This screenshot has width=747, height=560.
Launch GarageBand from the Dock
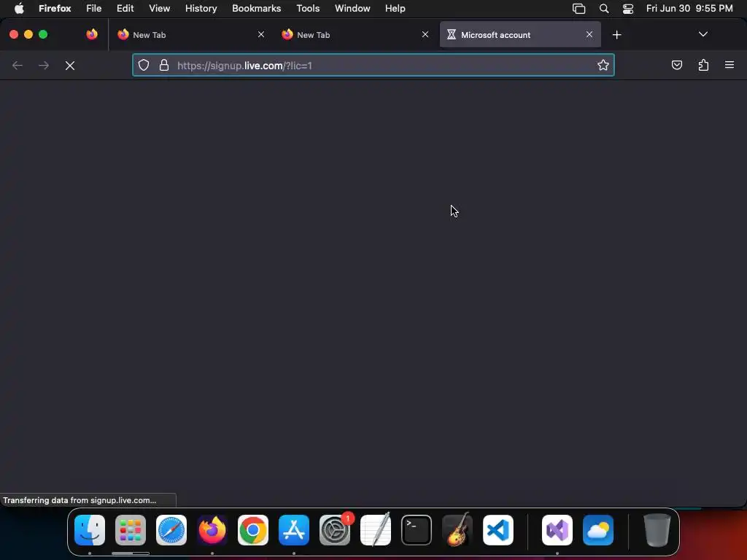tap(457, 530)
